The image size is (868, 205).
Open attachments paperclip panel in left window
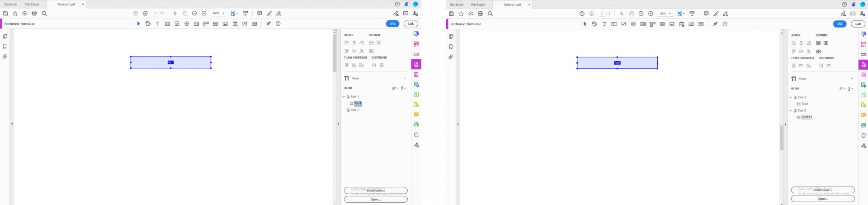(5, 56)
